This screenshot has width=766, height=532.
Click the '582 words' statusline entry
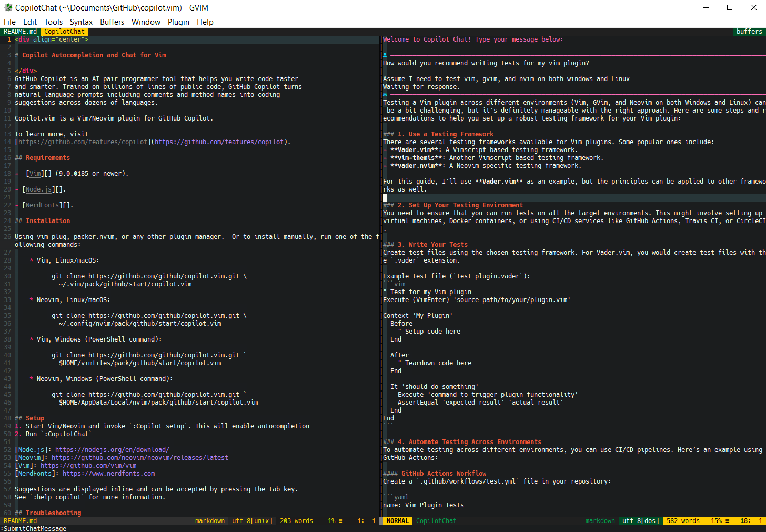(x=683, y=521)
